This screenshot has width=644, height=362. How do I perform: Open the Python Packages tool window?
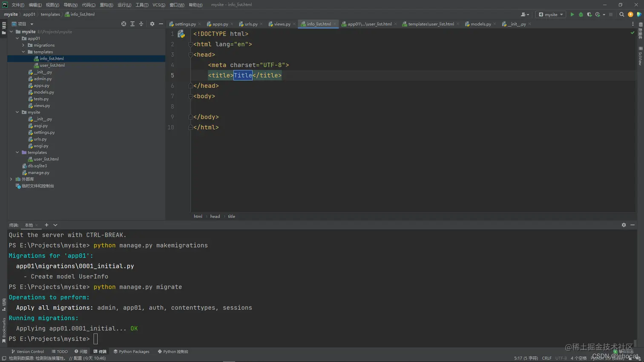[131, 352]
